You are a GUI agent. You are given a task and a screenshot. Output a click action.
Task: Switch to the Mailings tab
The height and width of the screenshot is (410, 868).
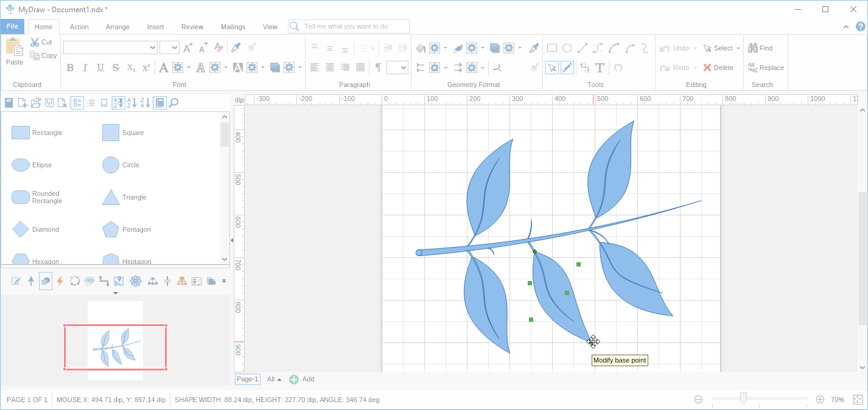point(233,27)
